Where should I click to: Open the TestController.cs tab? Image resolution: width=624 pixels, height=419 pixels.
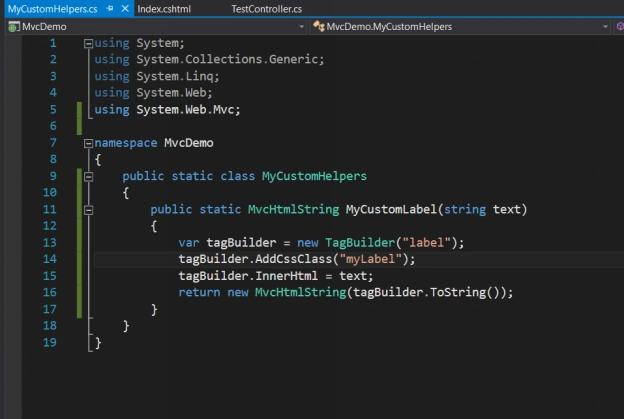pos(267,9)
